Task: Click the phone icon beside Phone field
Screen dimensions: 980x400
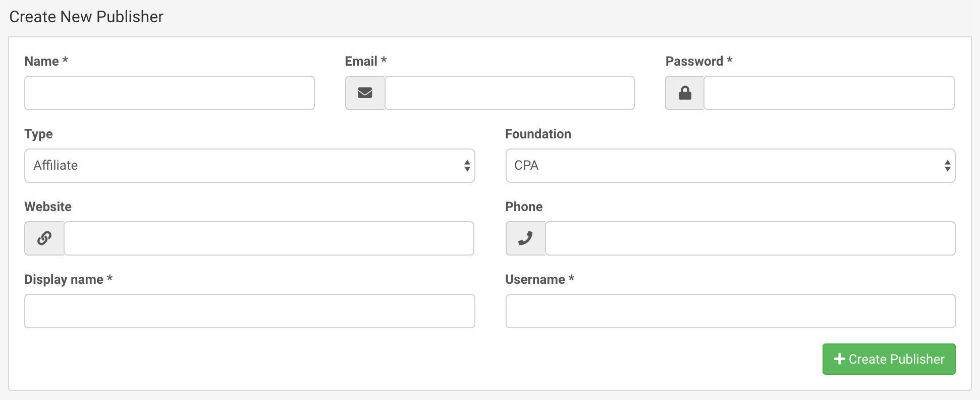Action: pyautogui.click(x=525, y=238)
